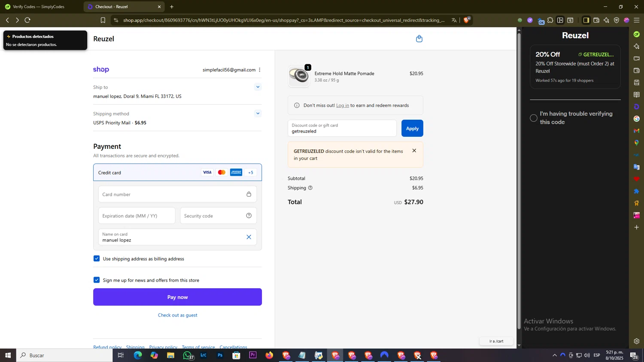Open SimplyCodes icon in the sidebar
This screenshot has height=362, width=644.
click(637, 34)
